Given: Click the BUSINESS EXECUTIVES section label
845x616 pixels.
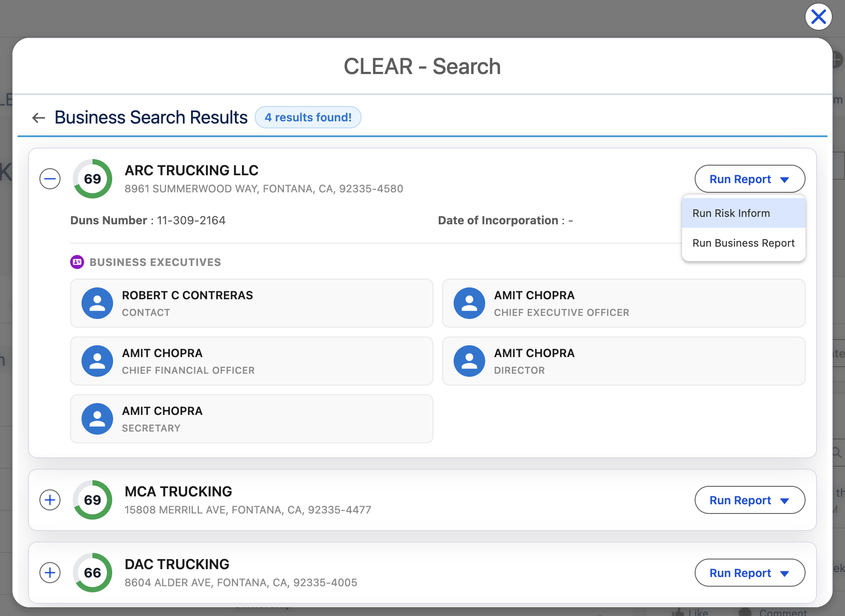Looking at the screenshot, I should [156, 262].
